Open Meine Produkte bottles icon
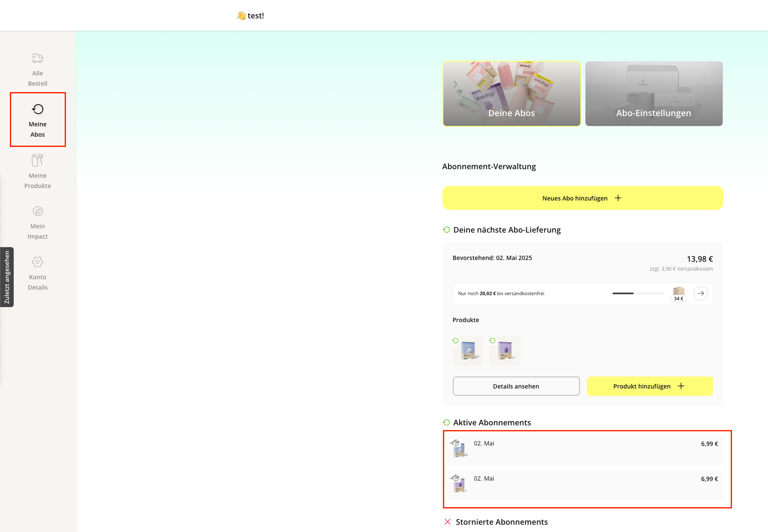The image size is (768, 532). pyautogui.click(x=38, y=160)
